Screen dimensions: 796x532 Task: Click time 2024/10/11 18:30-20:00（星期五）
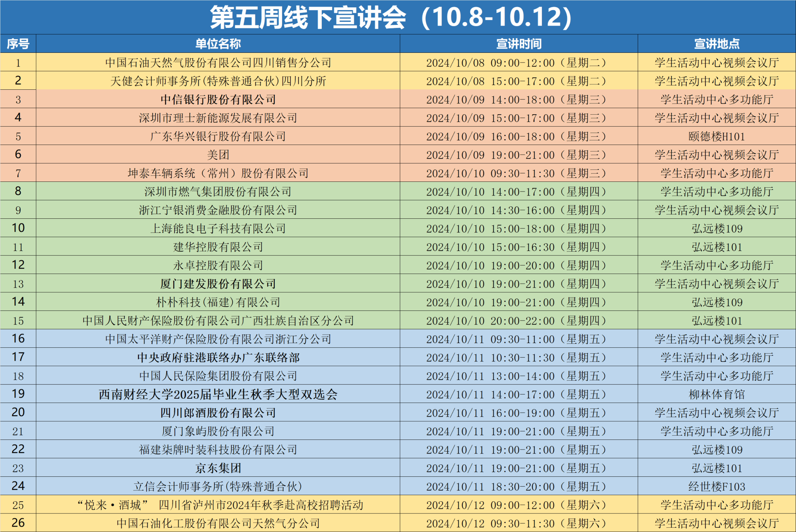pos(519,487)
